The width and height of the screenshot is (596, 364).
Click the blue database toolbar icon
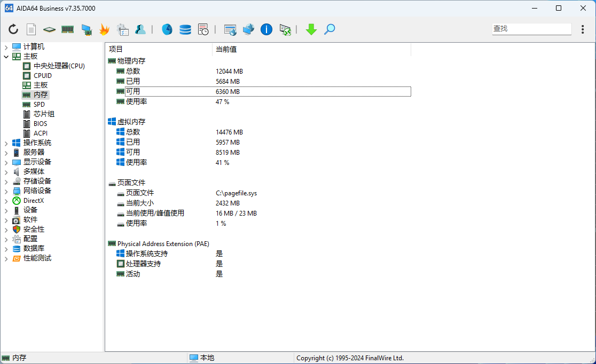pos(185,29)
